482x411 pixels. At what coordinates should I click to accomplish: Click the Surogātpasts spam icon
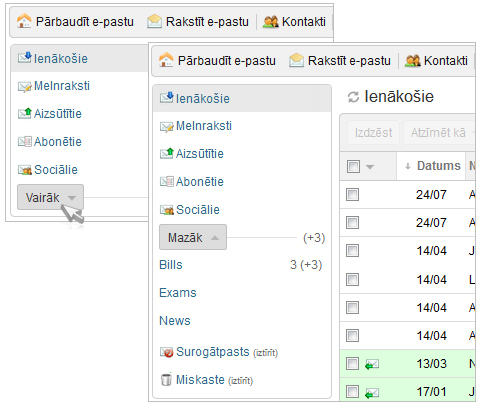[167, 352]
